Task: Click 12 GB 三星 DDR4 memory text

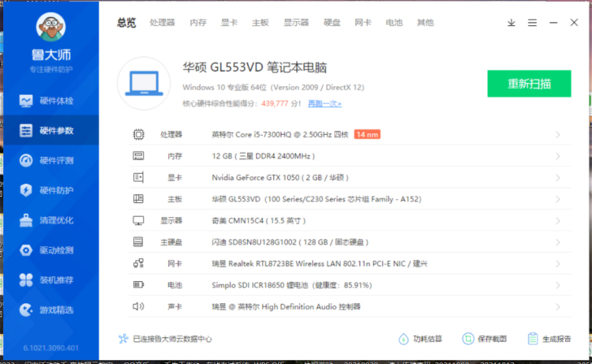Action: 263,156
